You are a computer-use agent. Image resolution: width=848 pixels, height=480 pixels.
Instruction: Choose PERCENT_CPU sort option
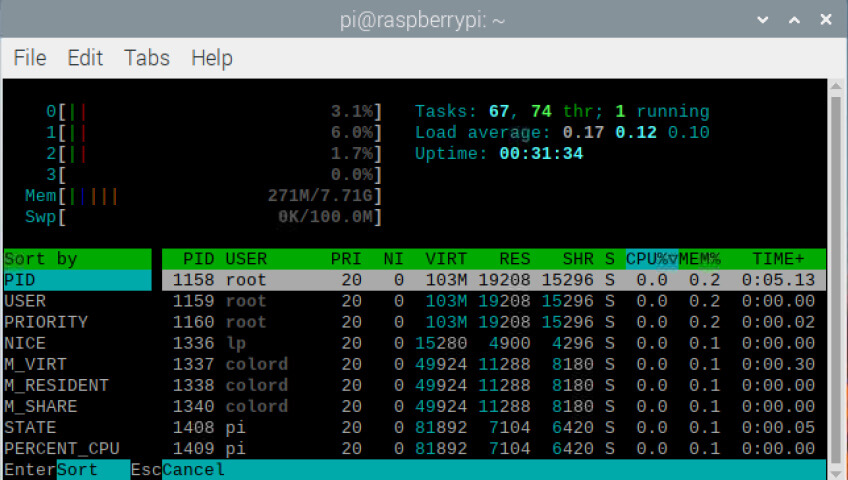(x=77, y=449)
